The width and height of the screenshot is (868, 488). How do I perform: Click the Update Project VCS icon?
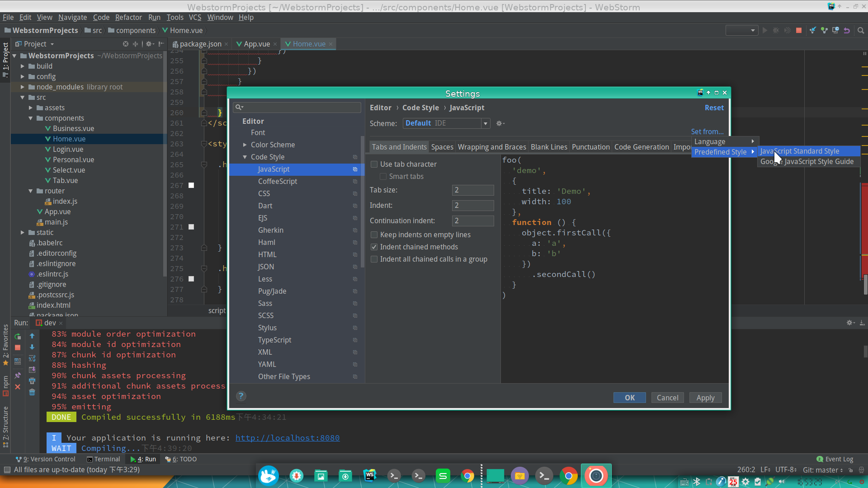coord(813,30)
